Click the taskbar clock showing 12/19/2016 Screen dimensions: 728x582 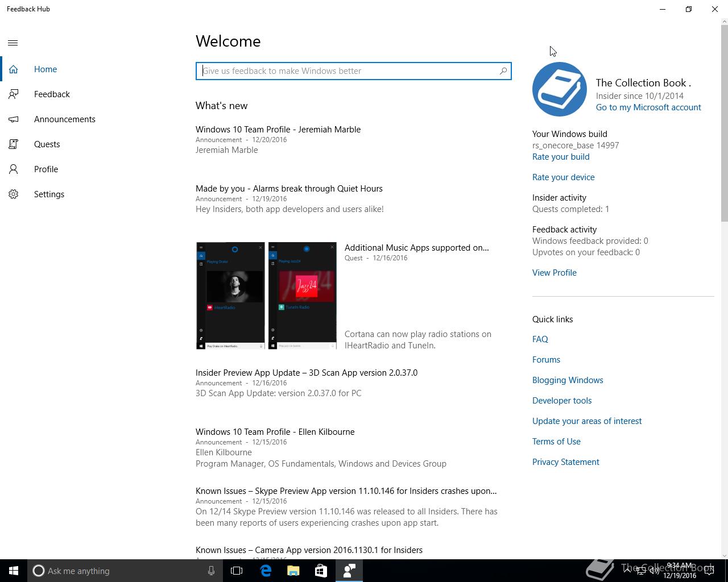[679, 571]
